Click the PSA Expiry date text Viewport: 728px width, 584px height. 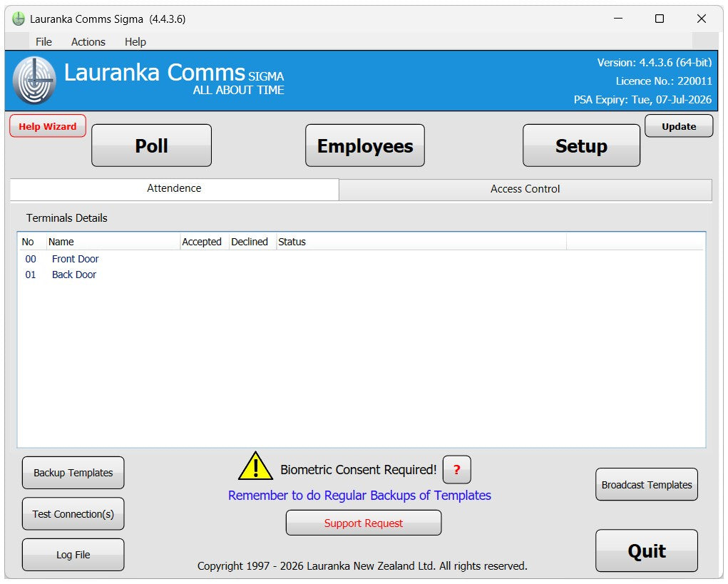click(642, 100)
